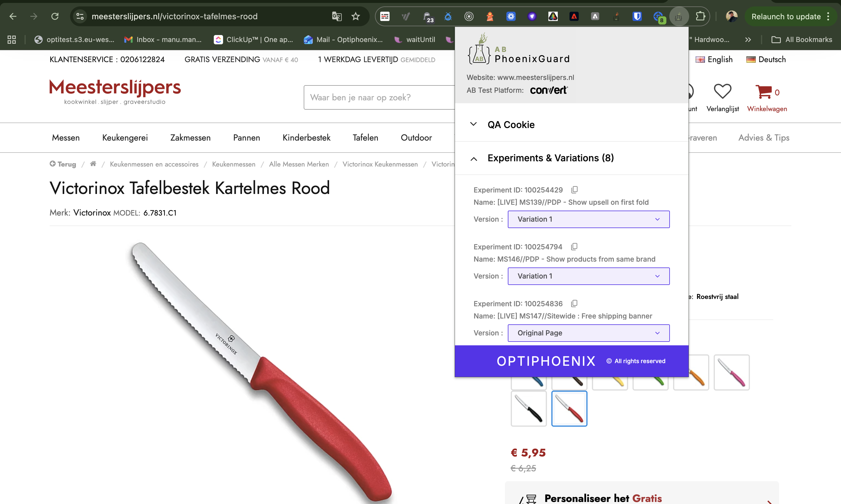Open MS139 upsell Version dropdown

point(588,219)
